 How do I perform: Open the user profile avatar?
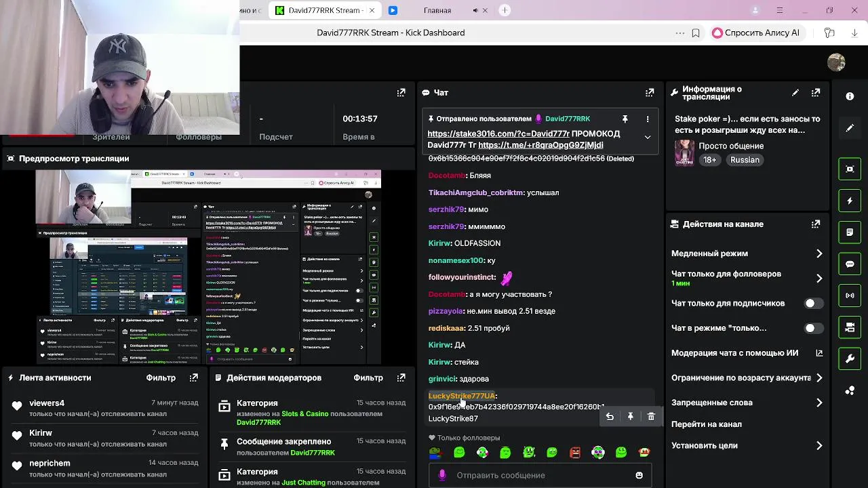click(x=836, y=62)
